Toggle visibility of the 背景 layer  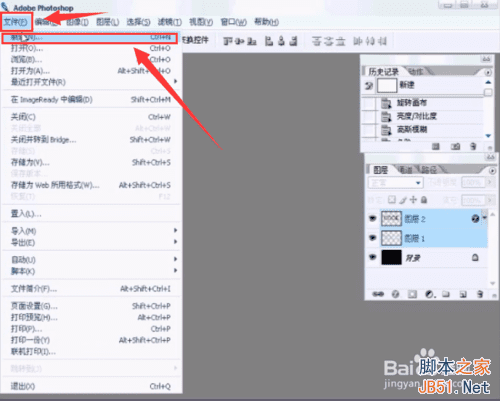coord(373,257)
